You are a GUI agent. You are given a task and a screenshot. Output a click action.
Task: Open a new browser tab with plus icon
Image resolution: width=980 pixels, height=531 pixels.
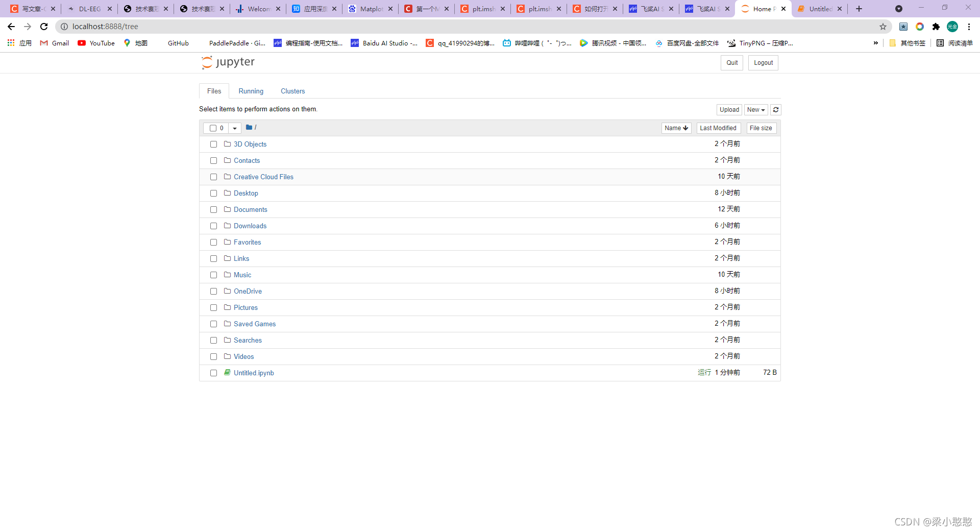(x=859, y=9)
